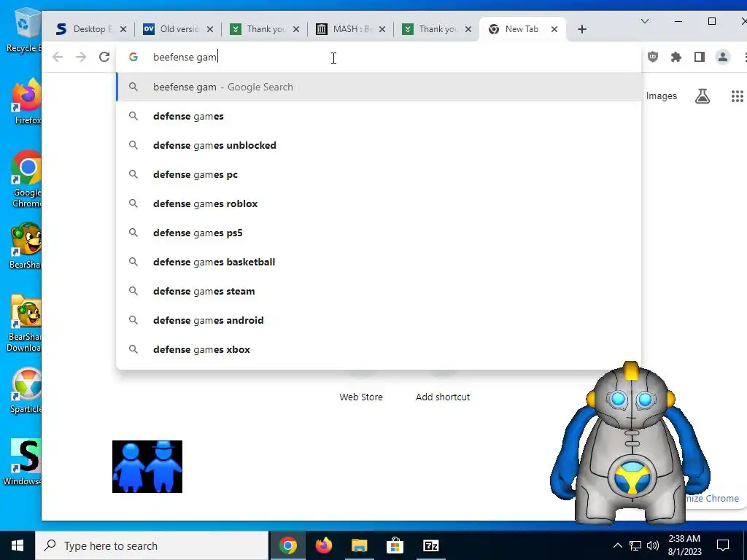Open File Explorer from the taskbar
747x560 pixels.
tap(359, 545)
